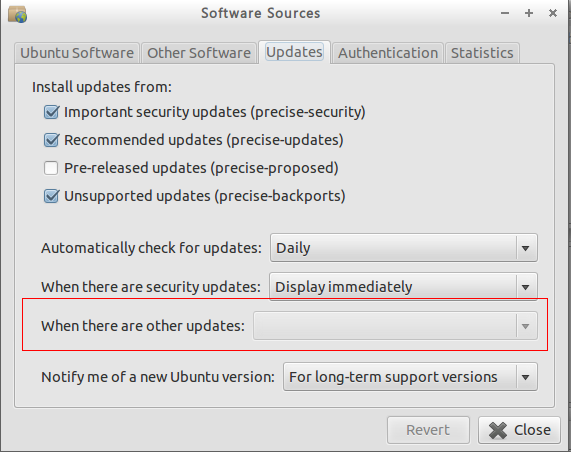Screen dimensions: 571x452
Task: Switch to the Other Software tab
Action: coord(199,53)
